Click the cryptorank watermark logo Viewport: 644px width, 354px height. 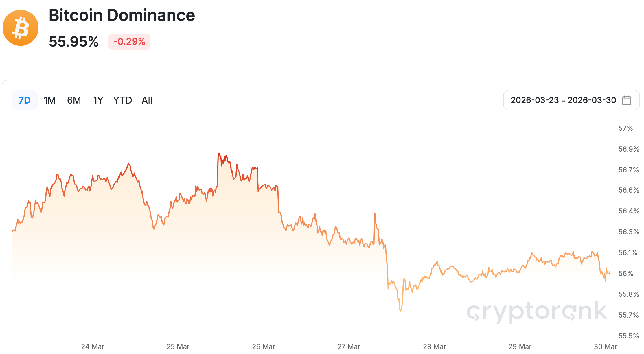[537, 312]
